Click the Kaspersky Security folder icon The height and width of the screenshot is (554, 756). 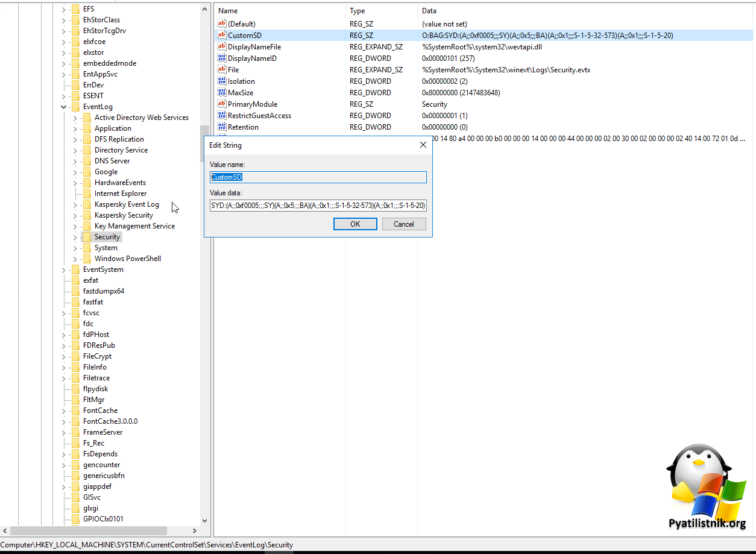click(87, 215)
